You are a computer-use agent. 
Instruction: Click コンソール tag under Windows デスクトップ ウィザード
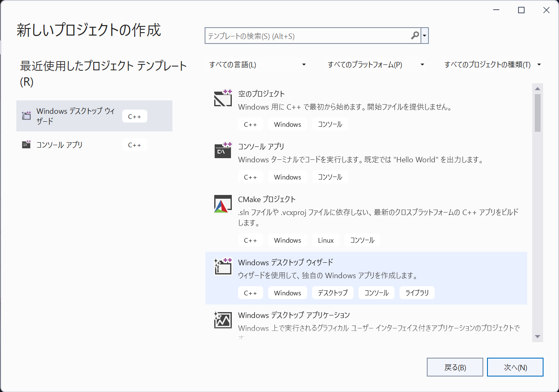click(x=377, y=293)
